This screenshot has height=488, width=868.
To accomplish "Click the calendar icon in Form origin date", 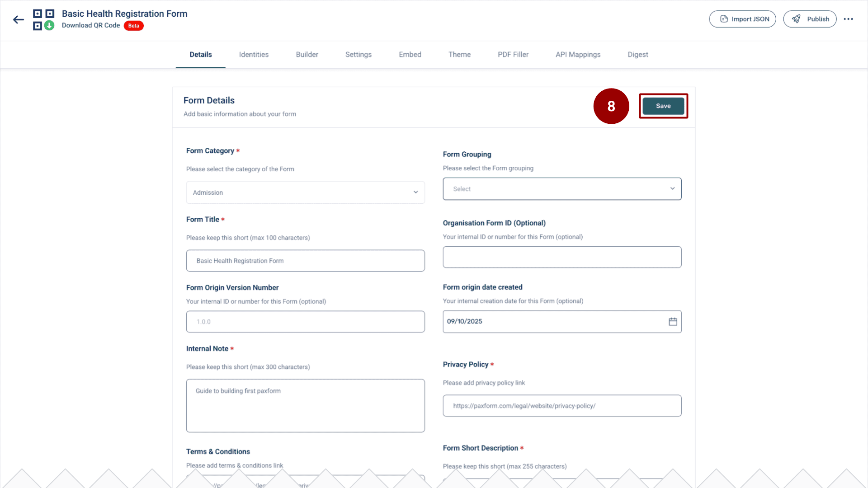I will point(673,322).
